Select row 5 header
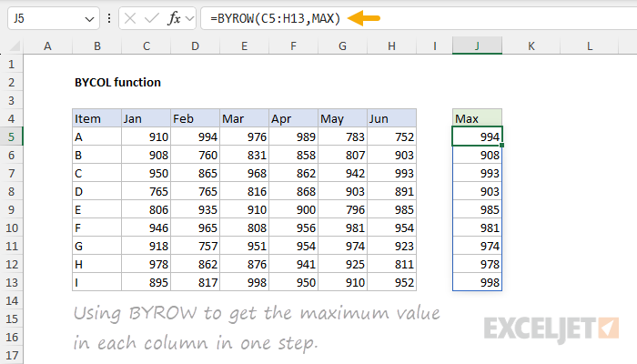This screenshot has width=637, height=364. pyautogui.click(x=11, y=136)
